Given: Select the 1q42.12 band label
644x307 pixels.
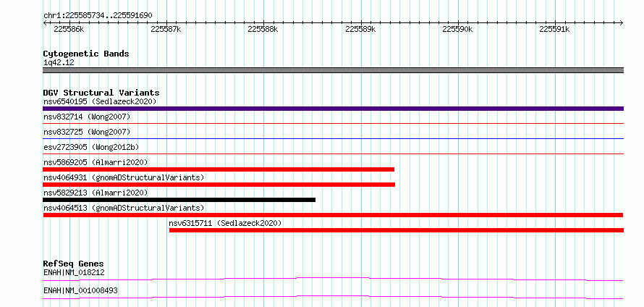Looking at the screenshot, I should tap(59, 63).
